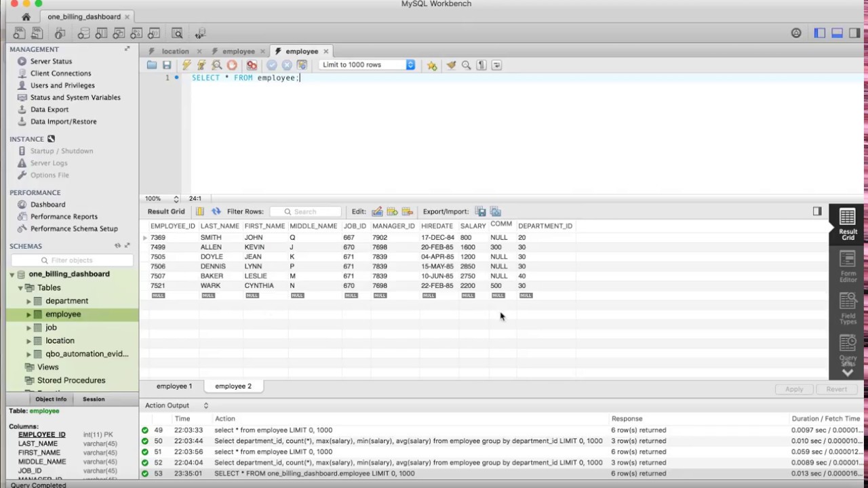Switch to the first employee query tab

click(x=239, y=52)
